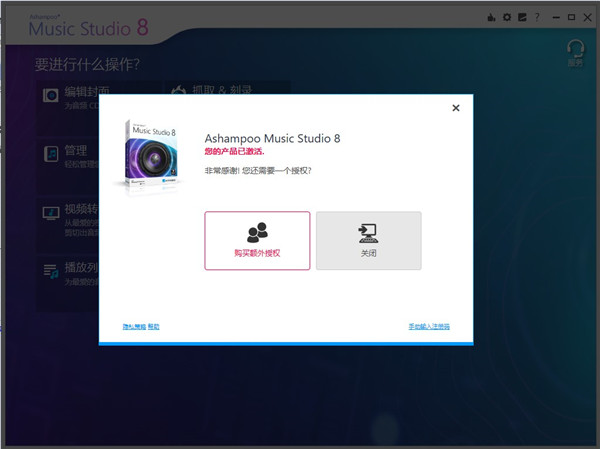Click the Ashampoo Music Studio 8 dialog heading
600x449 pixels.
(x=272, y=138)
